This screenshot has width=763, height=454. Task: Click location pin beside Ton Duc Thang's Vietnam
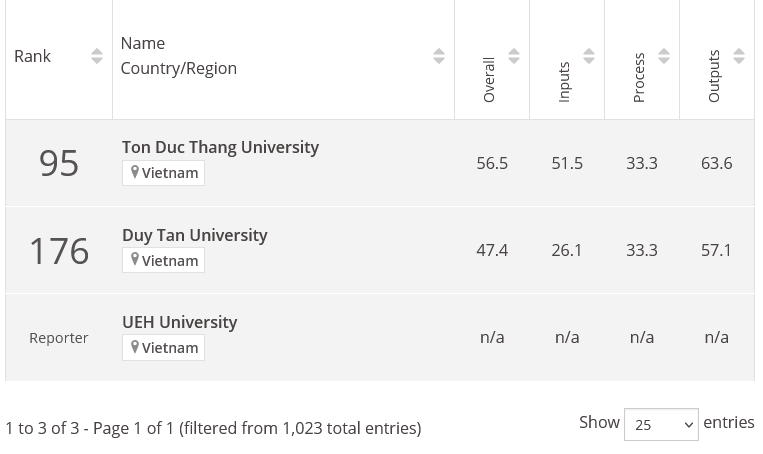coord(135,172)
